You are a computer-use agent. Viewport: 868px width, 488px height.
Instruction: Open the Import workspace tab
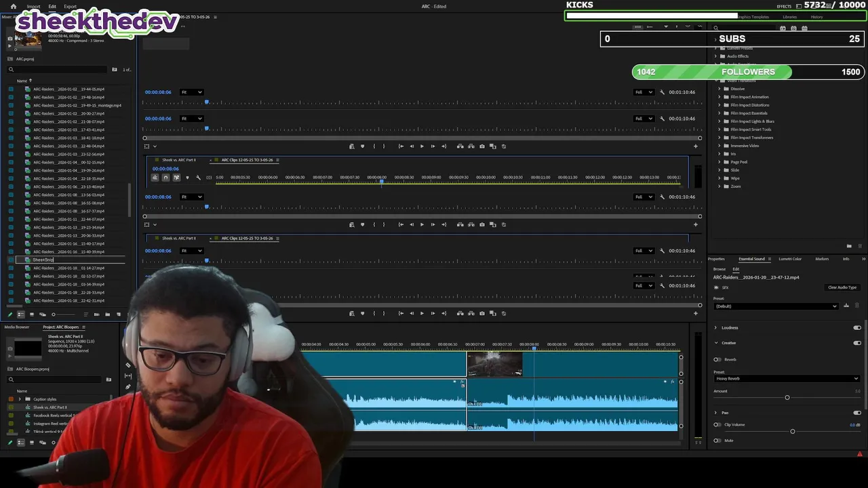point(33,6)
